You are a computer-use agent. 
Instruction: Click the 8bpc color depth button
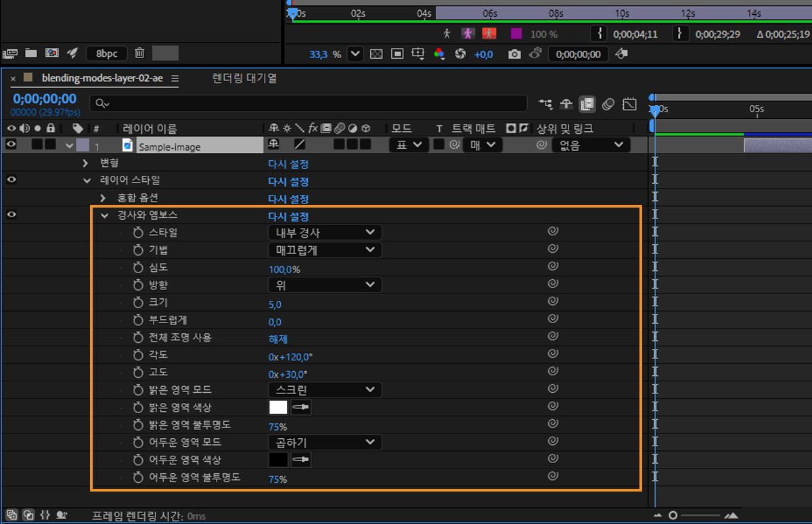click(x=107, y=53)
